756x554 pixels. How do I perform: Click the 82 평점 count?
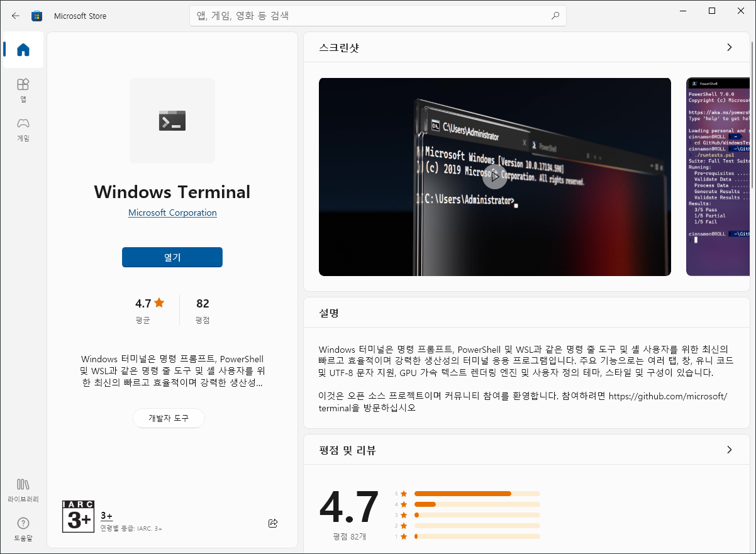tap(203, 310)
